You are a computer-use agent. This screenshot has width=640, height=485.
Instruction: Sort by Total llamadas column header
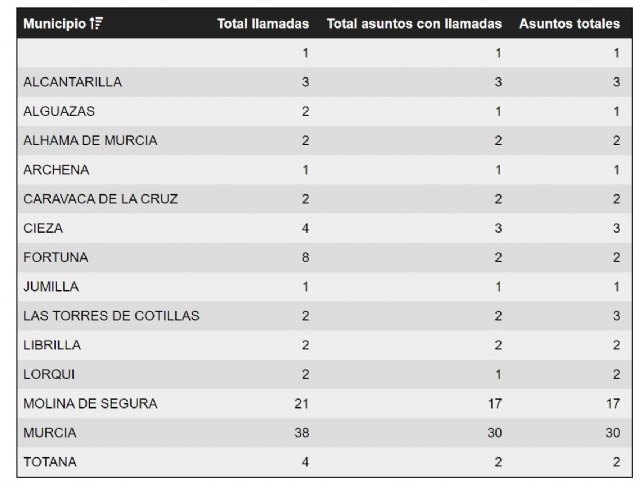click(x=263, y=23)
